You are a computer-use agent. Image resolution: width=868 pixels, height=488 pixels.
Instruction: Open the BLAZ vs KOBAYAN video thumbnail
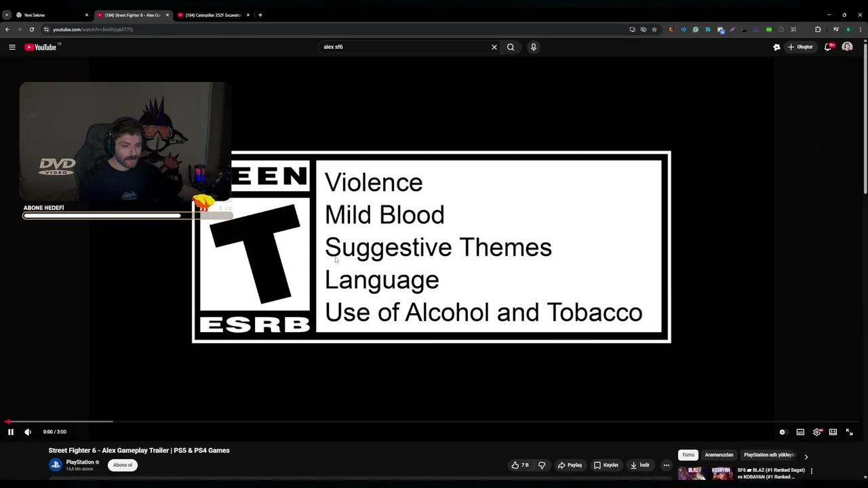point(705,474)
